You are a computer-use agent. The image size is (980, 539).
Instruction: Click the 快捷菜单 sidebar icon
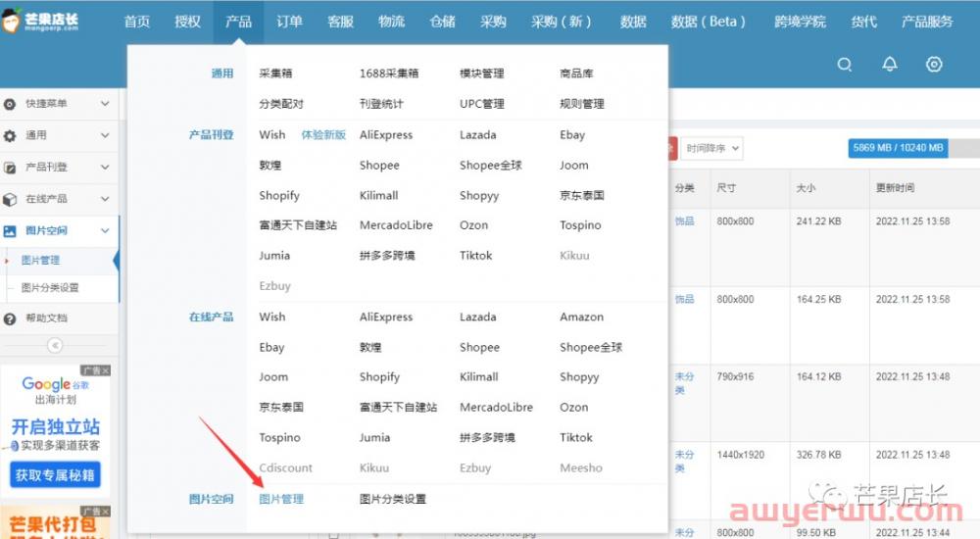coord(10,104)
